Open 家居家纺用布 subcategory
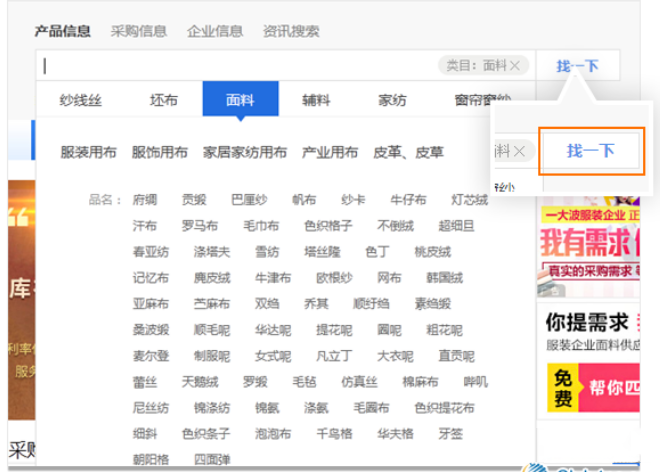This screenshot has height=472, width=660. [245, 152]
